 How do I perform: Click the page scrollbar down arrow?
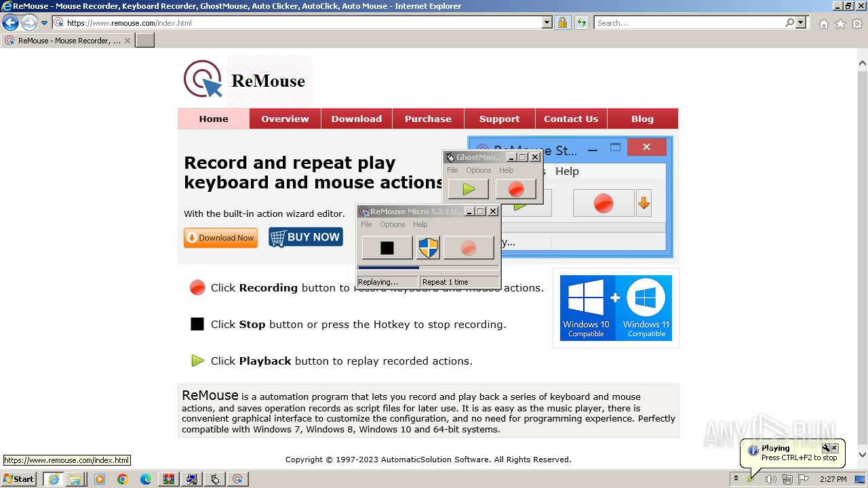(863, 455)
